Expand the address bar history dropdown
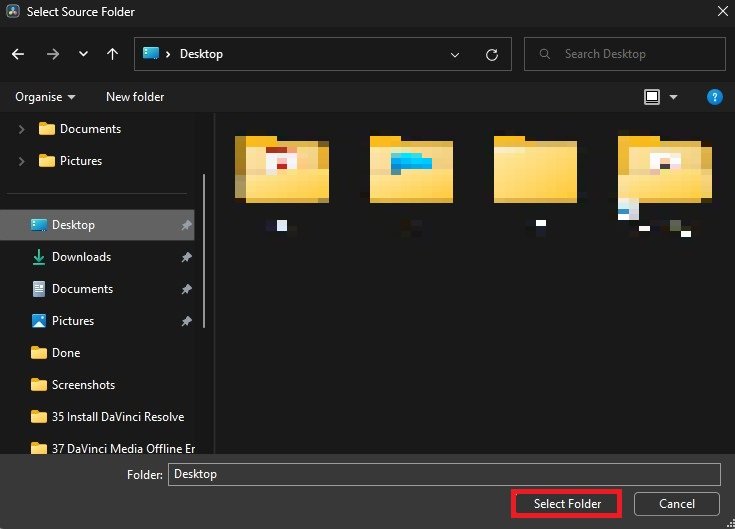The height and width of the screenshot is (529, 735). tap(455, 54)
